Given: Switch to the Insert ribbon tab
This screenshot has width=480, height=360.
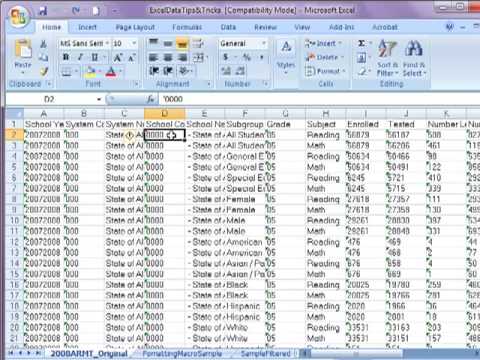Looking at the screenshot, I should (87, 27).
